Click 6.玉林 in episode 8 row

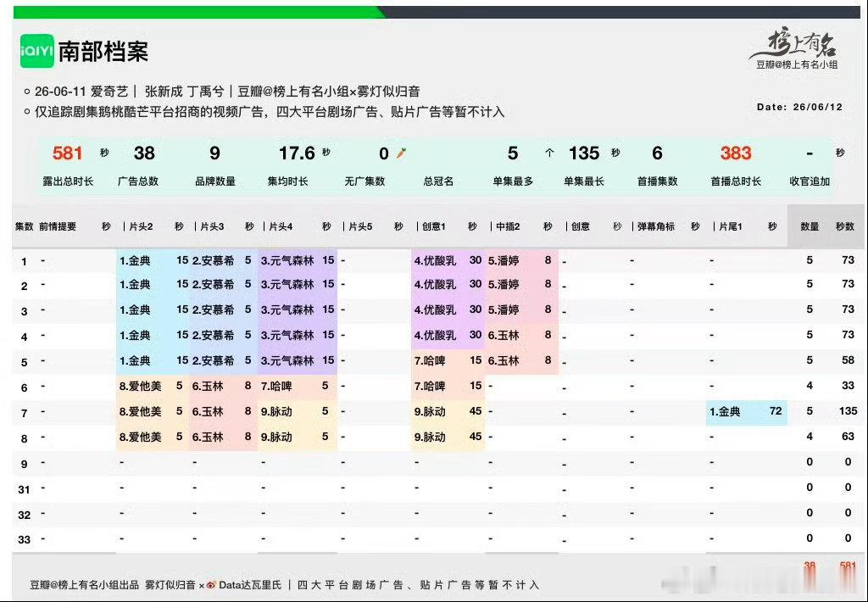[x=208, y=437]
